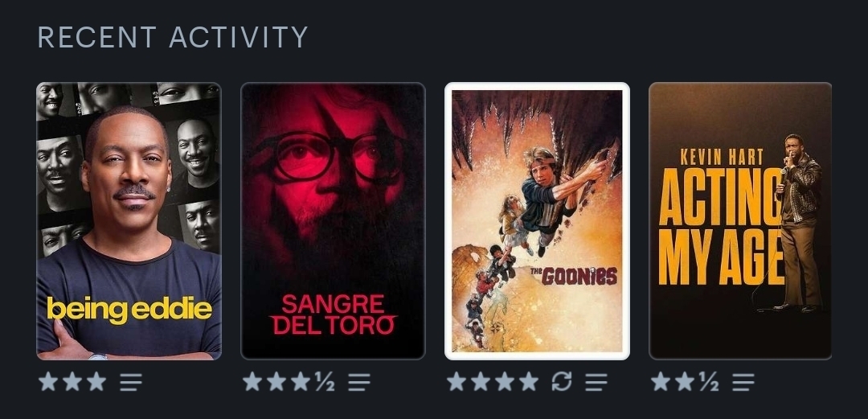868x419 pixels.
Task: Click the second star under Acting My Age
Action: pyautogui.click(x=685, y=381)
